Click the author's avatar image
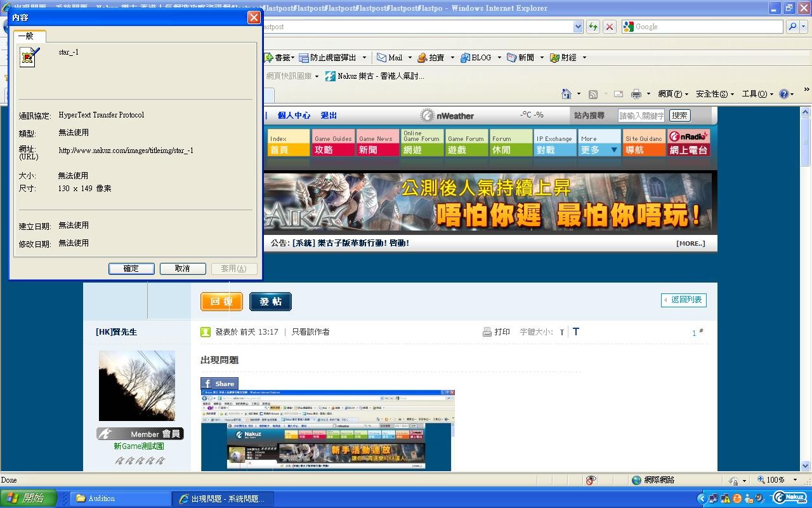 tap(137, 385)
